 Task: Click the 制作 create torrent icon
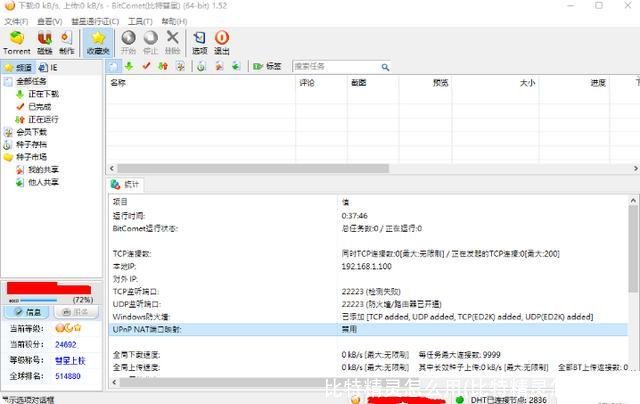click(x=67, y=42)
